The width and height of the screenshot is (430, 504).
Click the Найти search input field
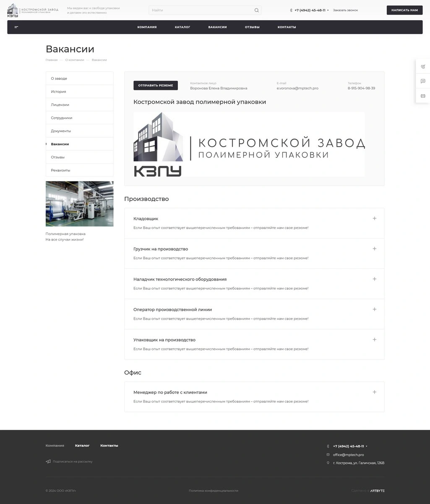click(x=201, y=10)
